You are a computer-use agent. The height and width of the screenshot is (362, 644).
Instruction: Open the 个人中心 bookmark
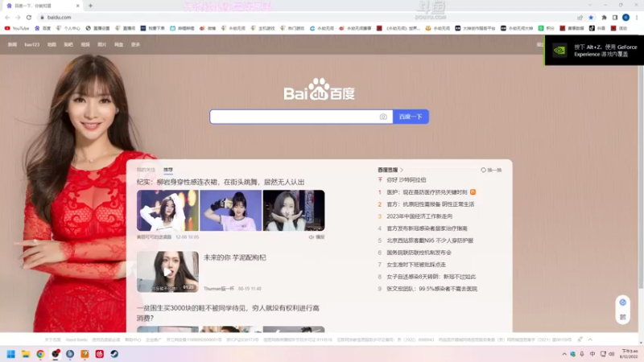(68, 28)
